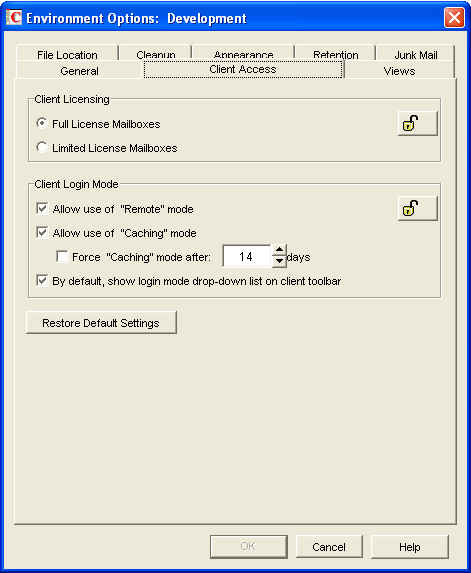The image size is (471, 573).
Task: Click Restore Default Settings button
Action: coord(101,323)
